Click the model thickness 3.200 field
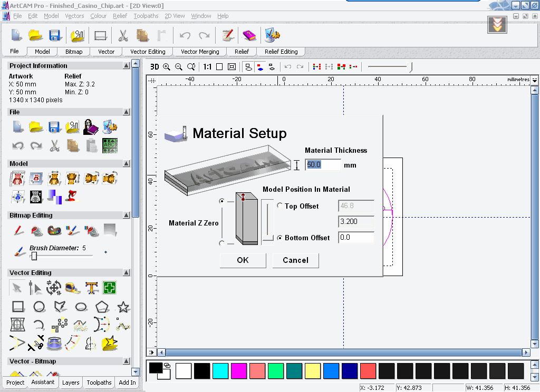 coord(356,222)
